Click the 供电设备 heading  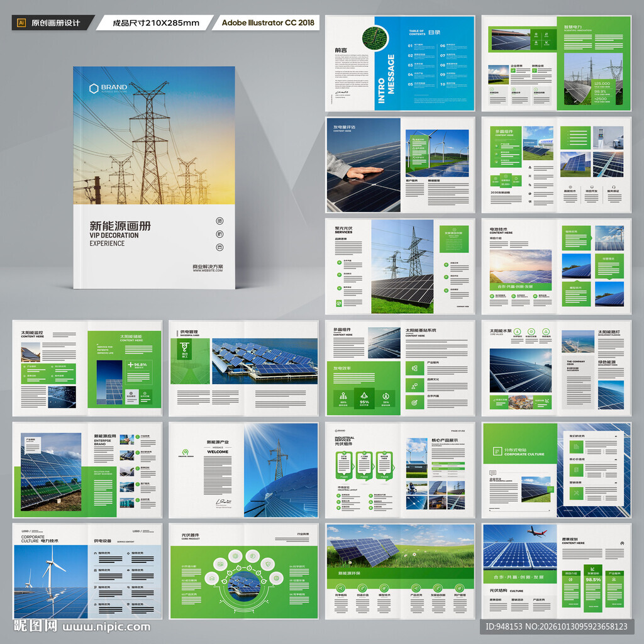coord(103,541)
